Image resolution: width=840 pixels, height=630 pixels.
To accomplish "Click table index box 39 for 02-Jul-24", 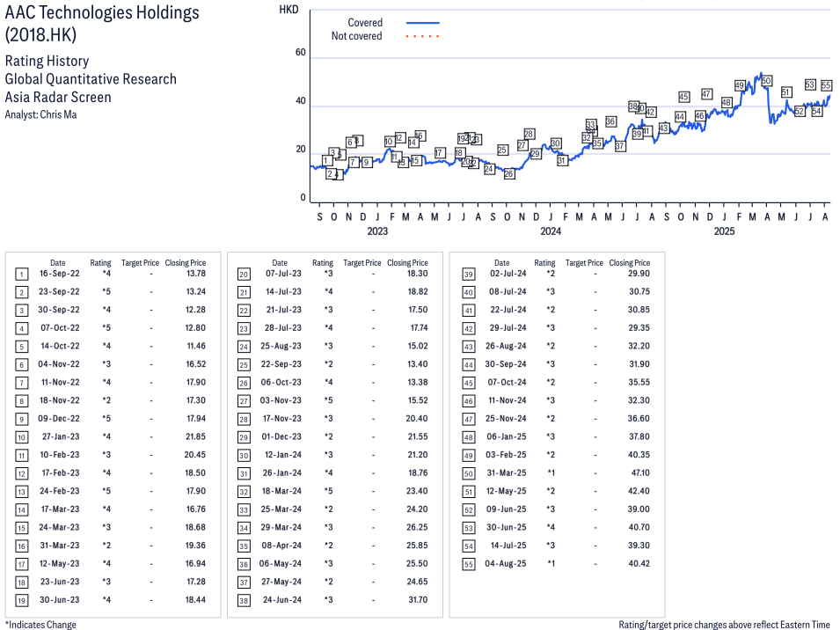I will 469,275.
